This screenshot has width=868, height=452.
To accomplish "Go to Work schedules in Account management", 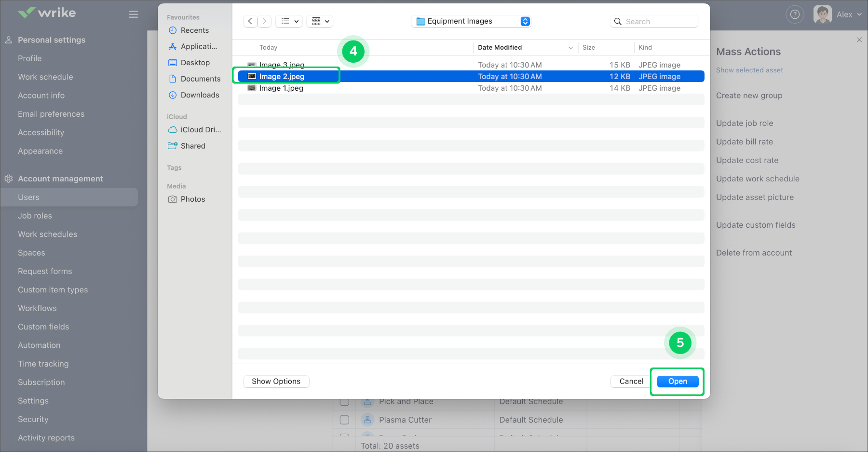I will pyautogui.click(x=47, y=234).
